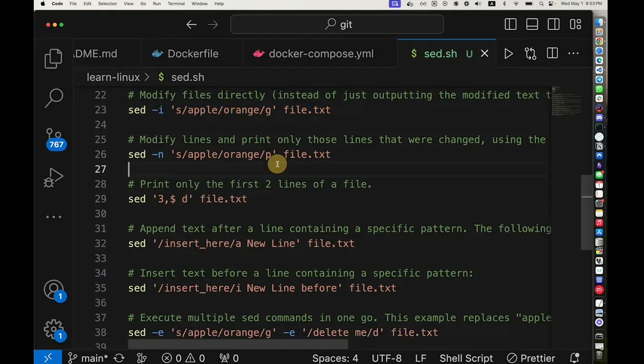
Task: Close the sed.sh editor tab
Action: click(x=484, y=53)
